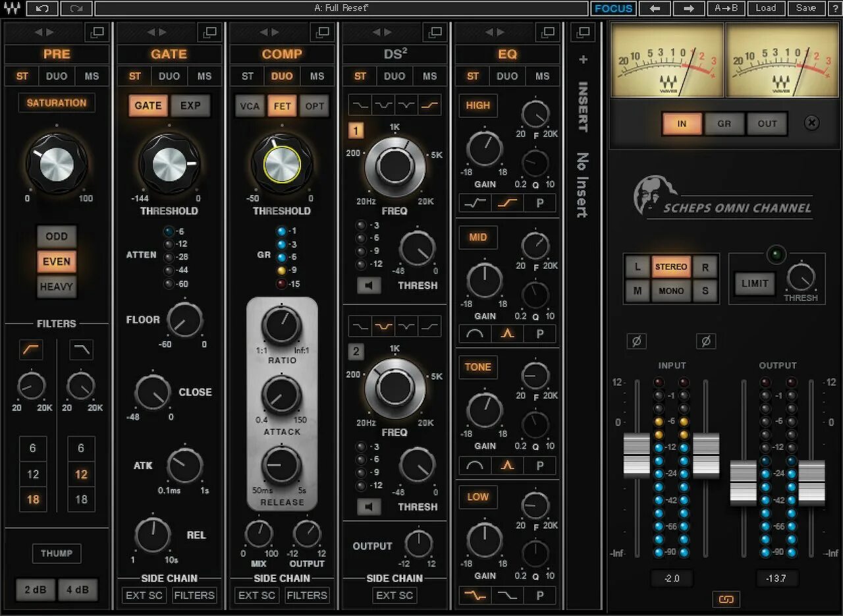This screenshot has height=616, width=843.
Task: Click the EQ module swap arrows
Action: pyautogui.click(x=495, y=32)
